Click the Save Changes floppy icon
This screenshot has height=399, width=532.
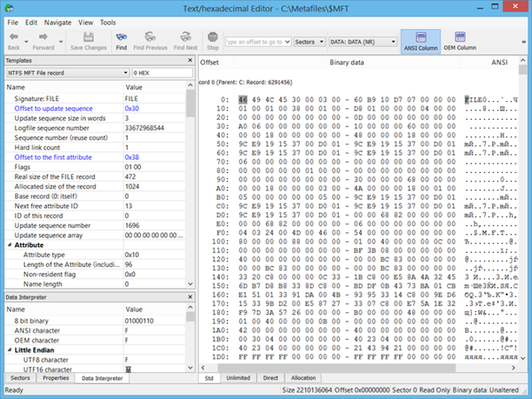point(88,37)
